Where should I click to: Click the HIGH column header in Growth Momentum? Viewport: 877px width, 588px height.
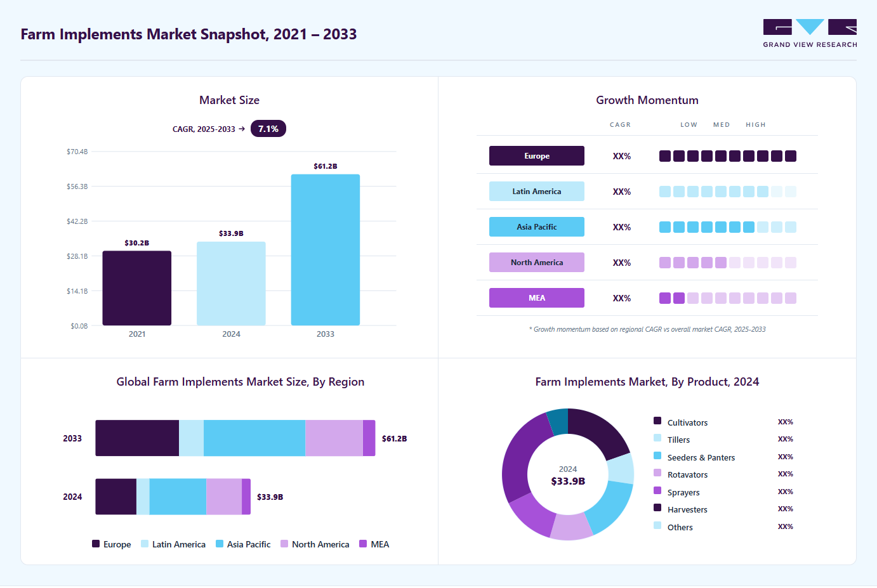[756, 125]
